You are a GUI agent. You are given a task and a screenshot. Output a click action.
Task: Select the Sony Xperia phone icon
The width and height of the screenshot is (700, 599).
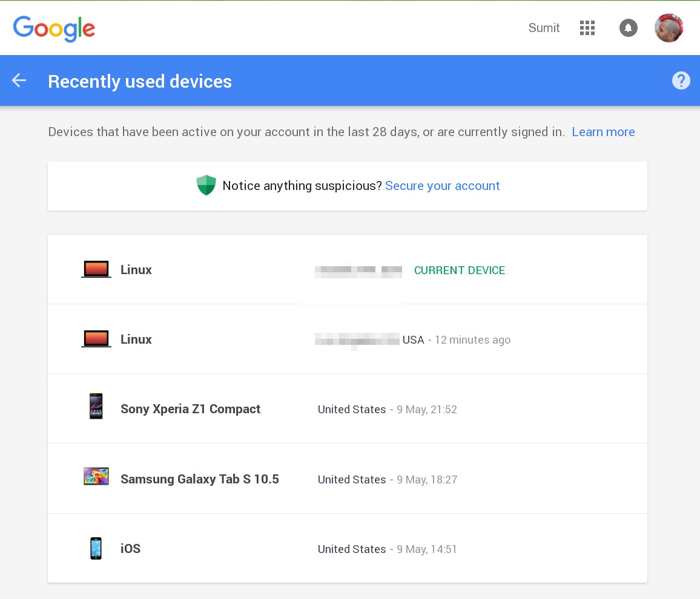coord(96,406)
